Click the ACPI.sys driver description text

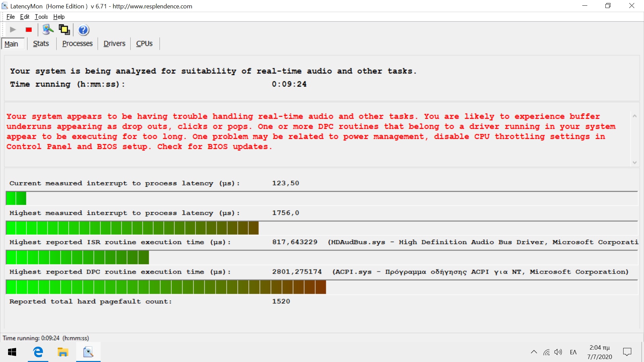point(480,272)
